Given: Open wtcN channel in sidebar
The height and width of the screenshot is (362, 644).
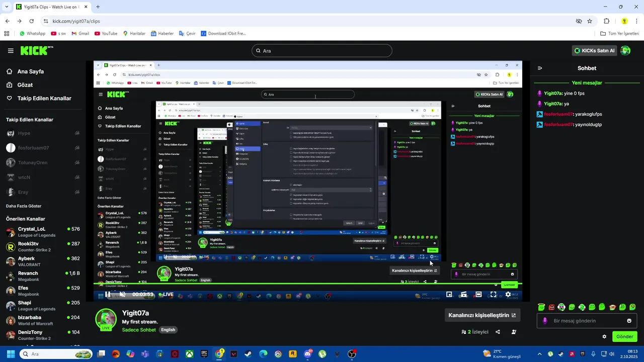Looking at the screenshot, I should (43, 177).
